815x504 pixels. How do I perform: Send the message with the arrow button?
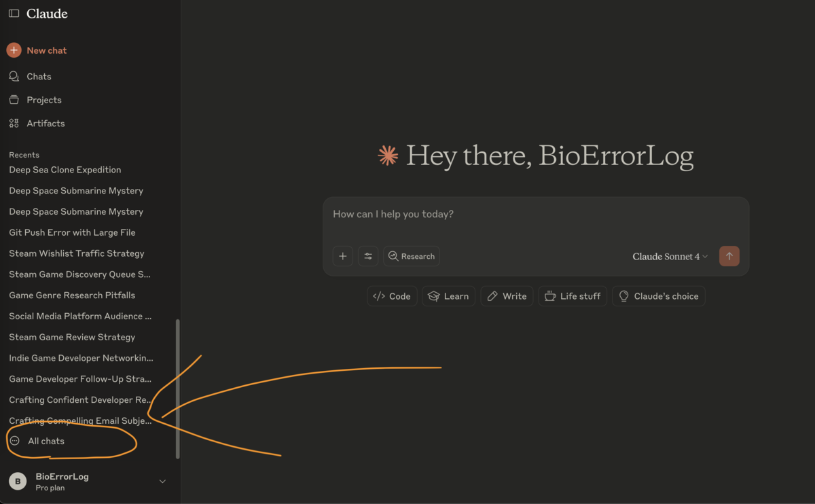[x=729, y=256]
